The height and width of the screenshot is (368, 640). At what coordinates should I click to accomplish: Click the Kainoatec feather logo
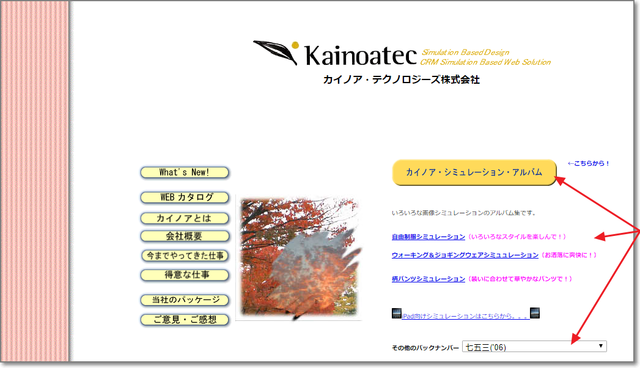[276, 52]
